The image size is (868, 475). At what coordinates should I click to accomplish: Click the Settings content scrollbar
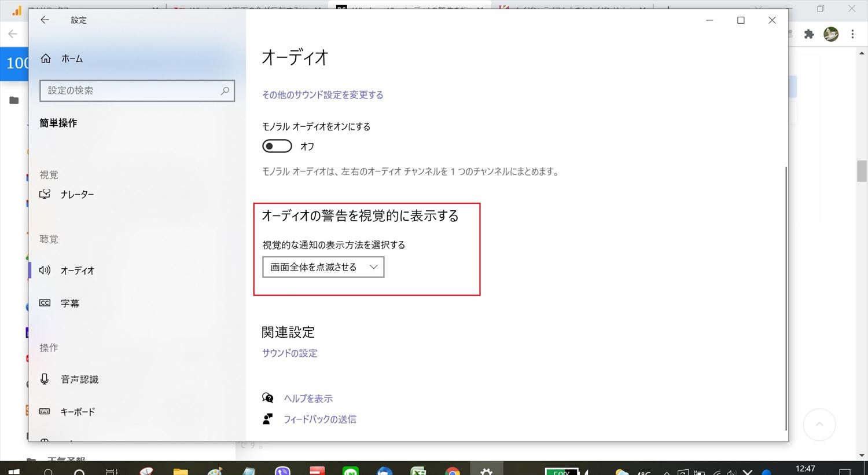786,295
